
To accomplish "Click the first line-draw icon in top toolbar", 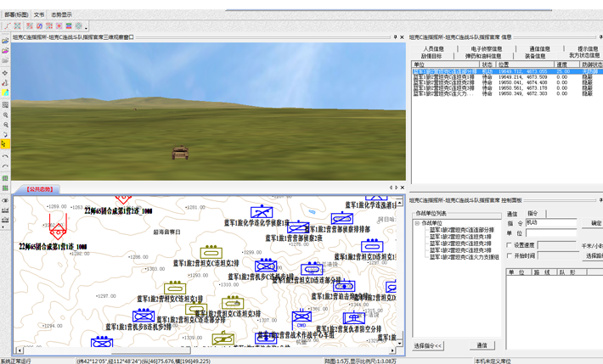I will tap(8, 26).
